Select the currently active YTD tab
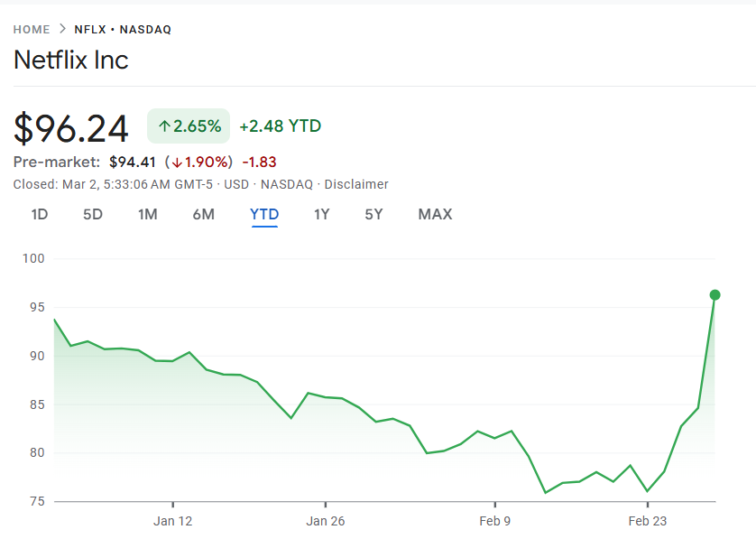 click(x=263, y=214)
